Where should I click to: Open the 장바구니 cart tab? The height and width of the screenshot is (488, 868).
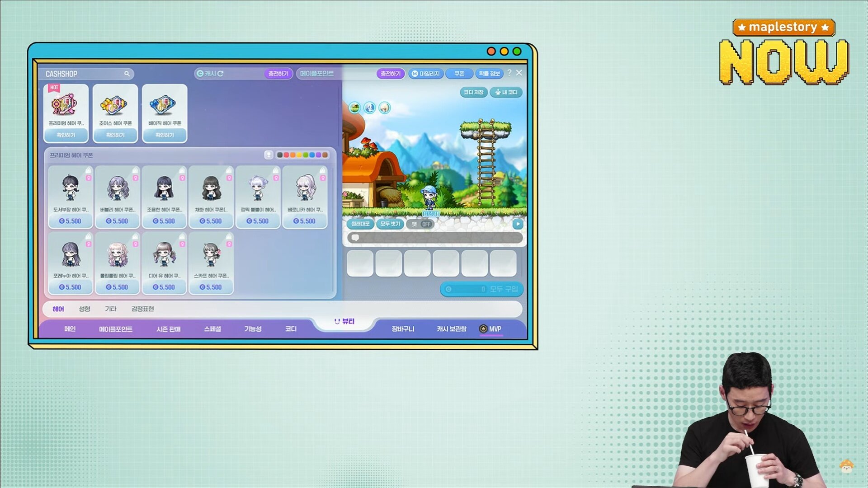(403, 329)
